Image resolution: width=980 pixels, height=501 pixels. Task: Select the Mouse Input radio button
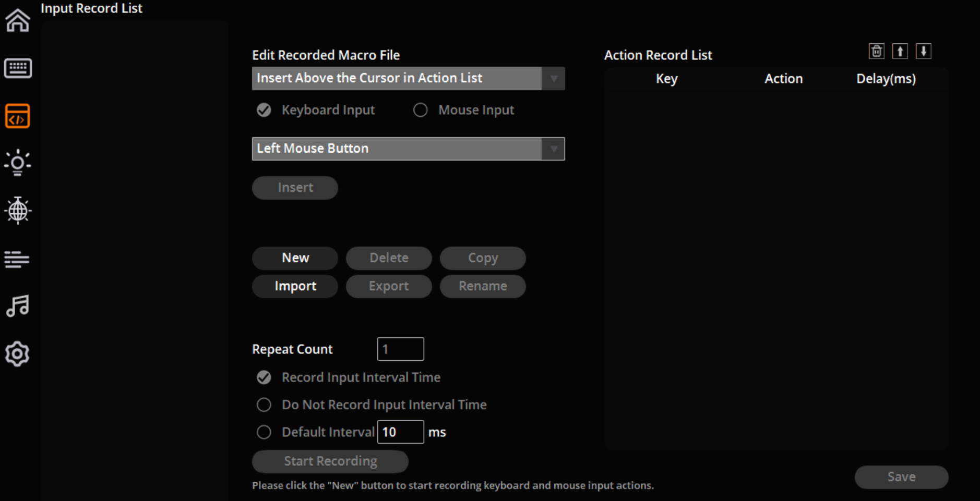coord(421,110)
